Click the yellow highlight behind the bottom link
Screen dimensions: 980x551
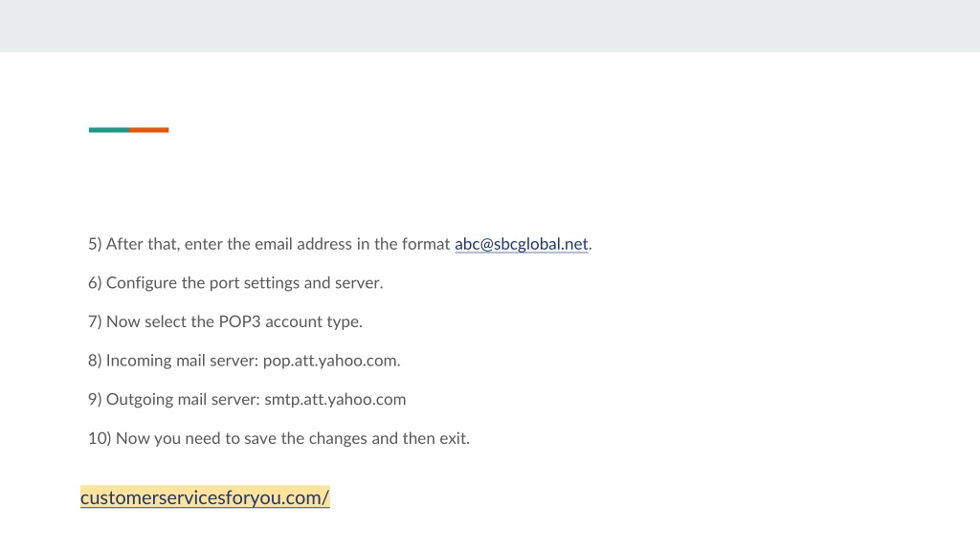pyautogui.click(x=205, y=497)
